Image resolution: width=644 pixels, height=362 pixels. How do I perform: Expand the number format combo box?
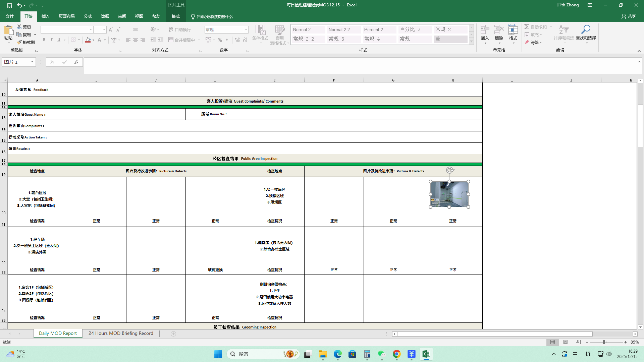246,30
